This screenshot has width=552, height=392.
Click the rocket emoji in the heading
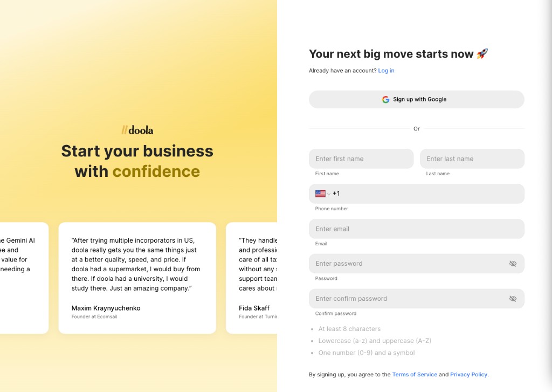pos(482,53)
